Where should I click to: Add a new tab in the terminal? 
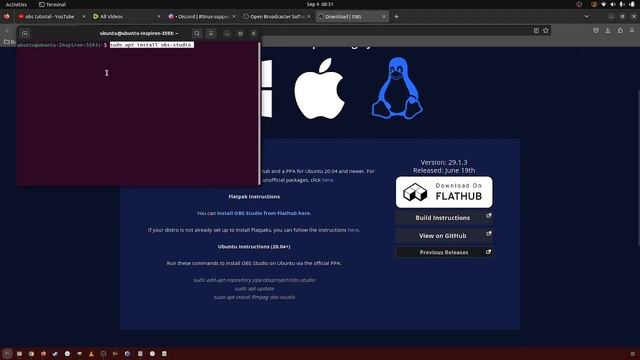click(24, 33)
